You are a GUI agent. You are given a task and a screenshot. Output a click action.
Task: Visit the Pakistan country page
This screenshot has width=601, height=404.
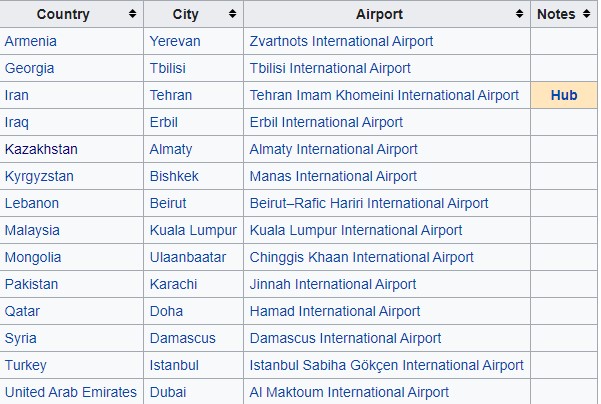(x=32, y=284)
